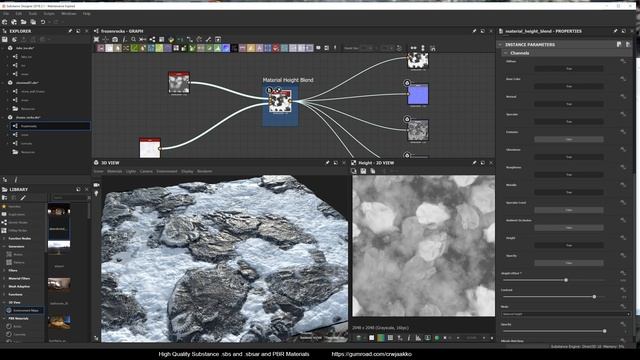Image resolution: width=640 pixels, height=360 pixels.
Task: Click the save icon in 2D View toolbar
Action: (363, 171)
